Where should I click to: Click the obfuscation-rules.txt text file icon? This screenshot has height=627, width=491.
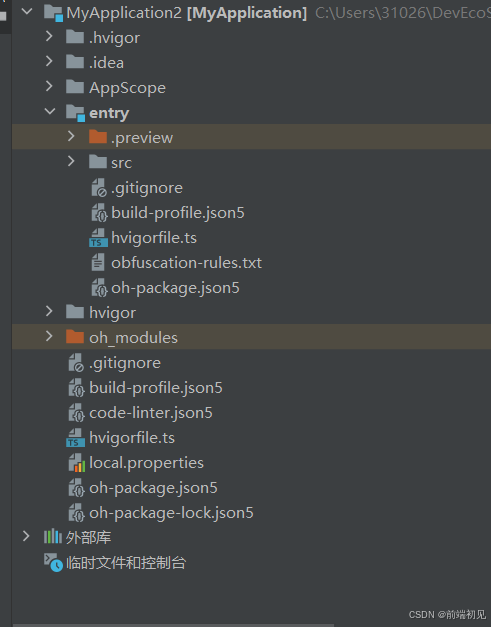pos(98,263)
